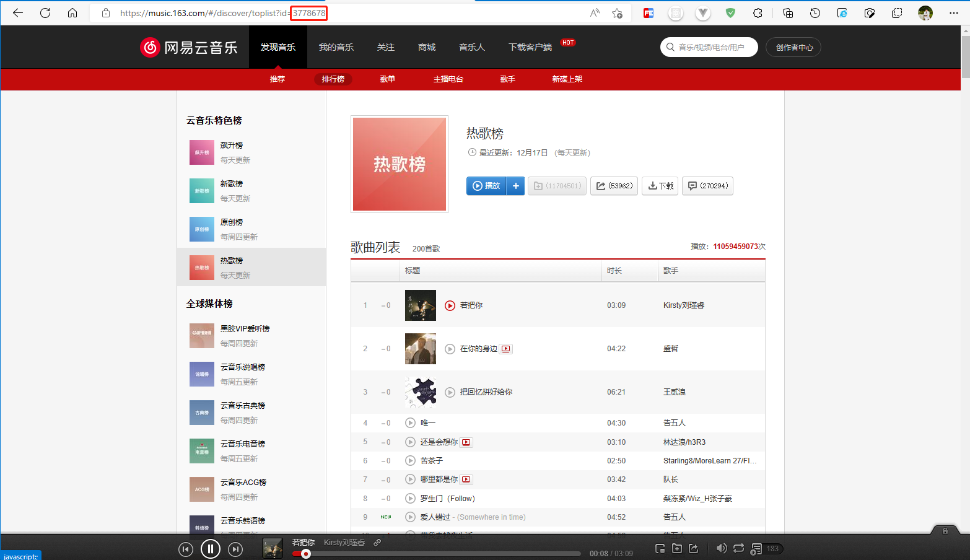Screen dimensions: 970x560
Task: Open the 发现音乐 top navigation tab
Action: click(278, 47)
